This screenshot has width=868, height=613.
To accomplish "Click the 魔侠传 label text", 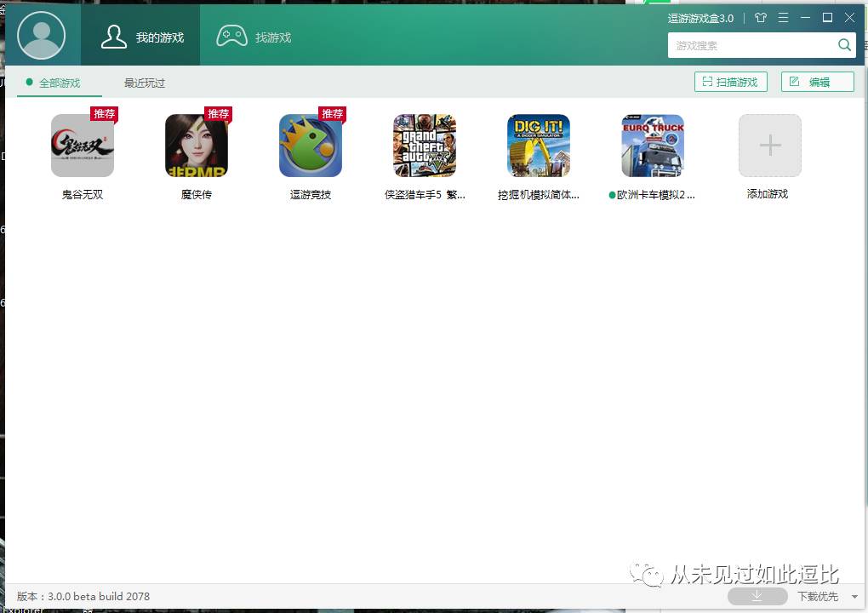I will [x=197, y=194].
